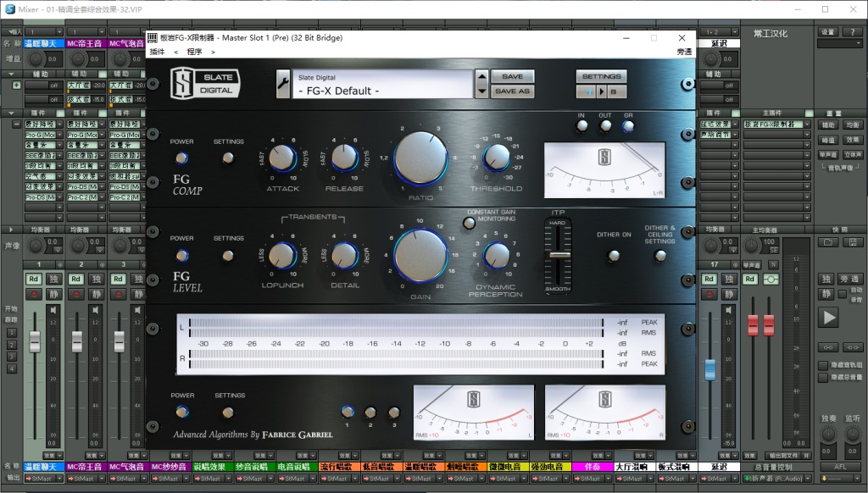
Task: Click channel 1 volume fader
Action: 35,341
